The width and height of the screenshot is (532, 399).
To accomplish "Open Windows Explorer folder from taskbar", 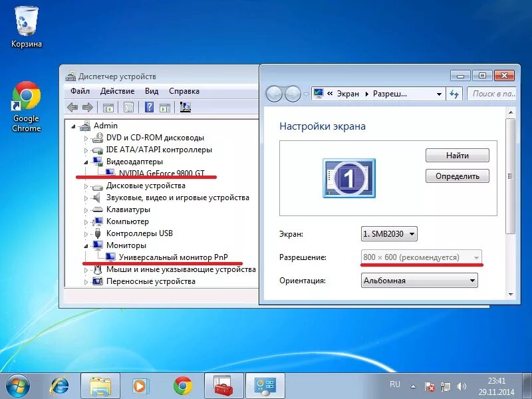I will 100,386.
